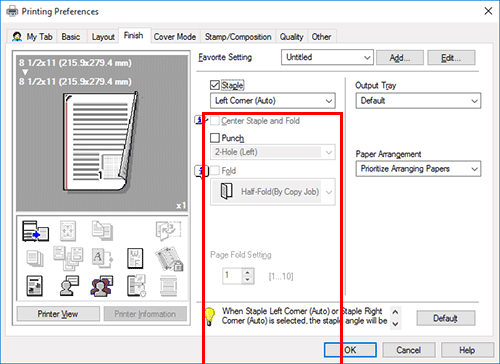Click the Favorite Setting label
The image size is (500, 364).
tap(225, 57)
